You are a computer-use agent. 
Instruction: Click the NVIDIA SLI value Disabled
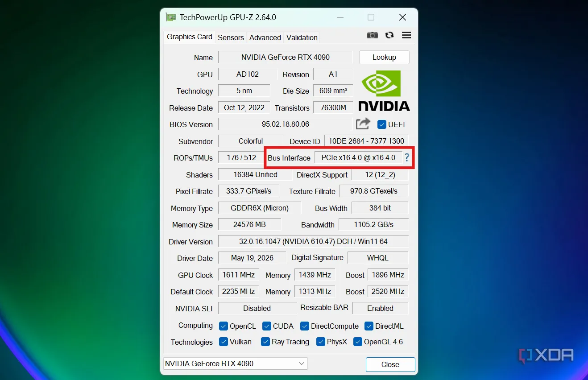[257, 308]
